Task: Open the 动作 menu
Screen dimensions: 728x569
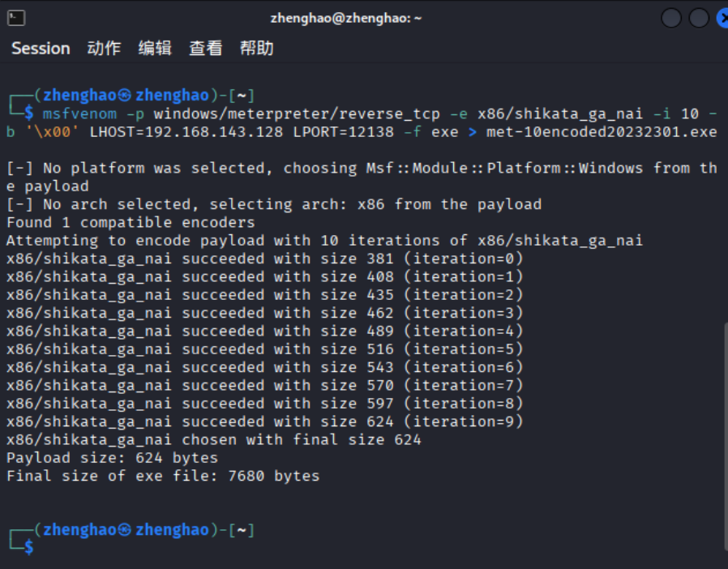Action: coord(104,49)
